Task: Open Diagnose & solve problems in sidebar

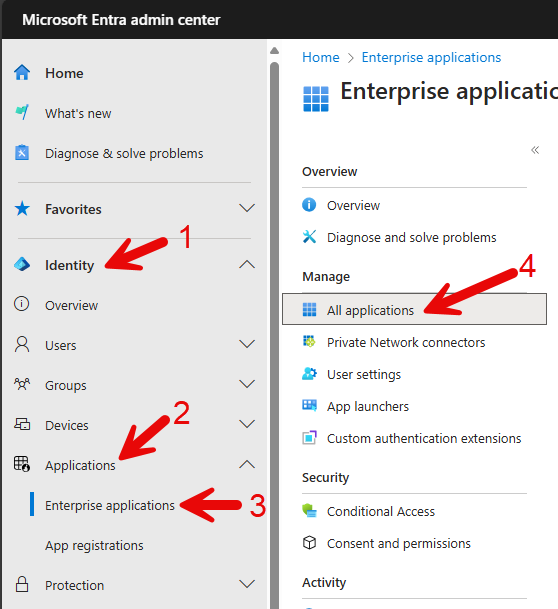Action: click(x=124, y=153)
